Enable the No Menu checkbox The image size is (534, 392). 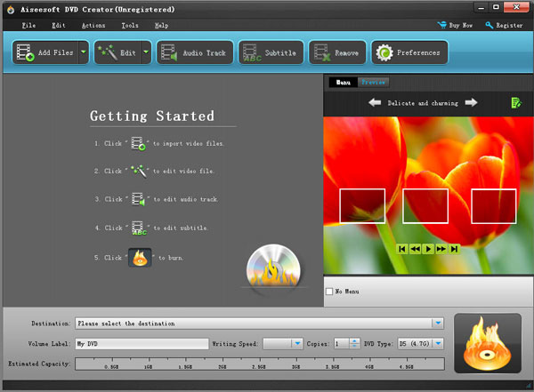tap(330, 292)
